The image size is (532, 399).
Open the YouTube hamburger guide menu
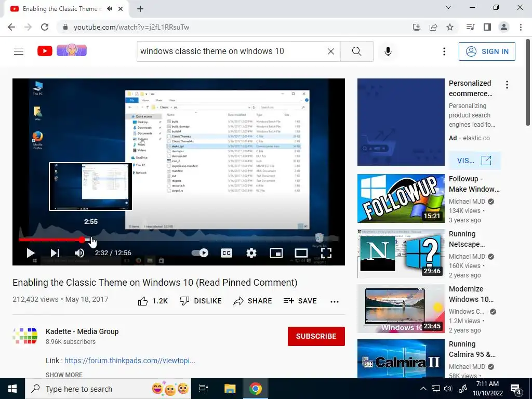click(x=19, y=51)
